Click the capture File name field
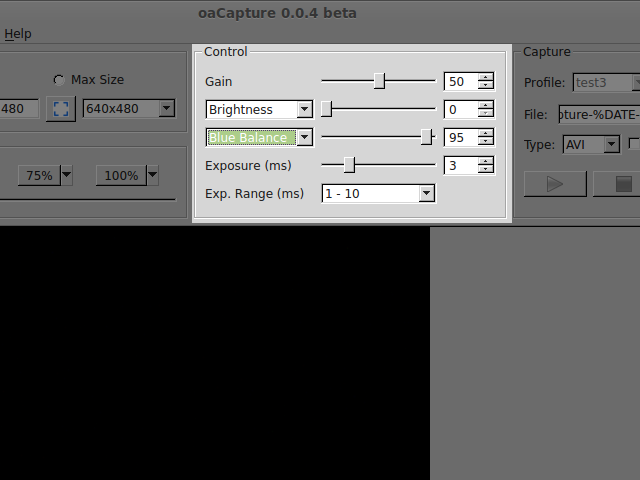The width and height of the screenshot is (640, 480). pos(599,114)
